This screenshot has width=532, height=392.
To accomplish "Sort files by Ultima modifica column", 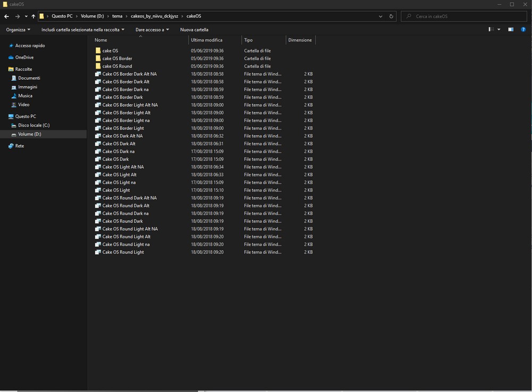I will [207, 40].
